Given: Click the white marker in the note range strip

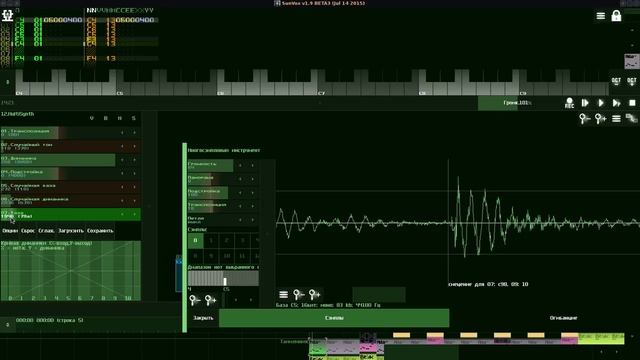Looking at the screenshot, I should coord(225,281).
